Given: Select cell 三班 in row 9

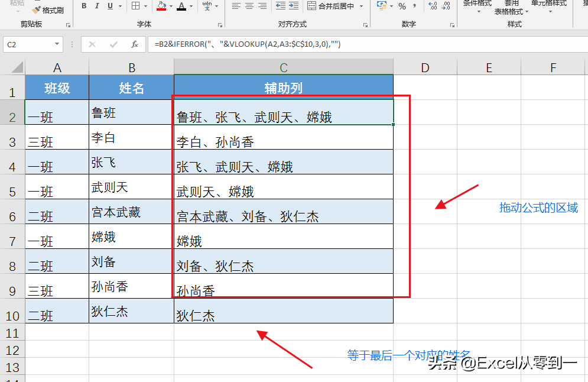Looking at the screenshot, I should pyautogui.click(x=57, y=286).
